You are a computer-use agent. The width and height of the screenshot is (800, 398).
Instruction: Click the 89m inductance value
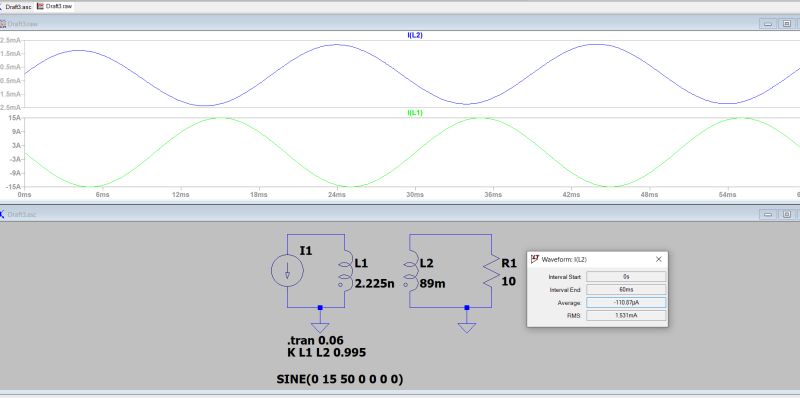point(432,284)
